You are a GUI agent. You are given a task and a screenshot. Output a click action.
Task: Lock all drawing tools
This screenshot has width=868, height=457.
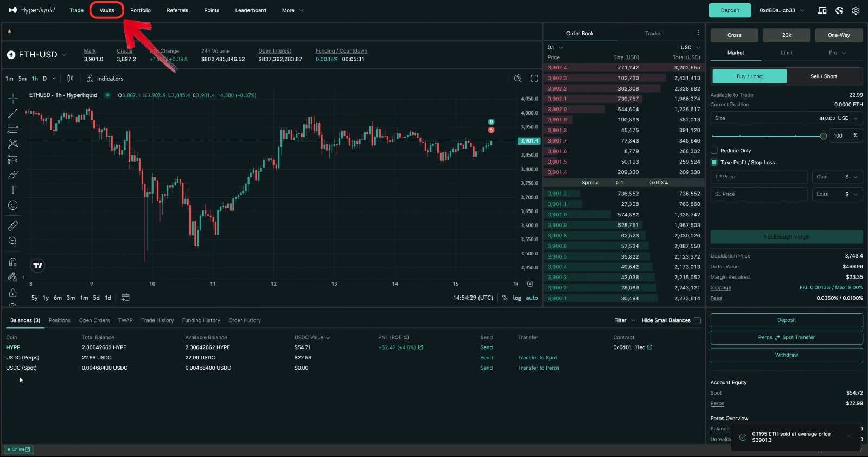point(13,293)
